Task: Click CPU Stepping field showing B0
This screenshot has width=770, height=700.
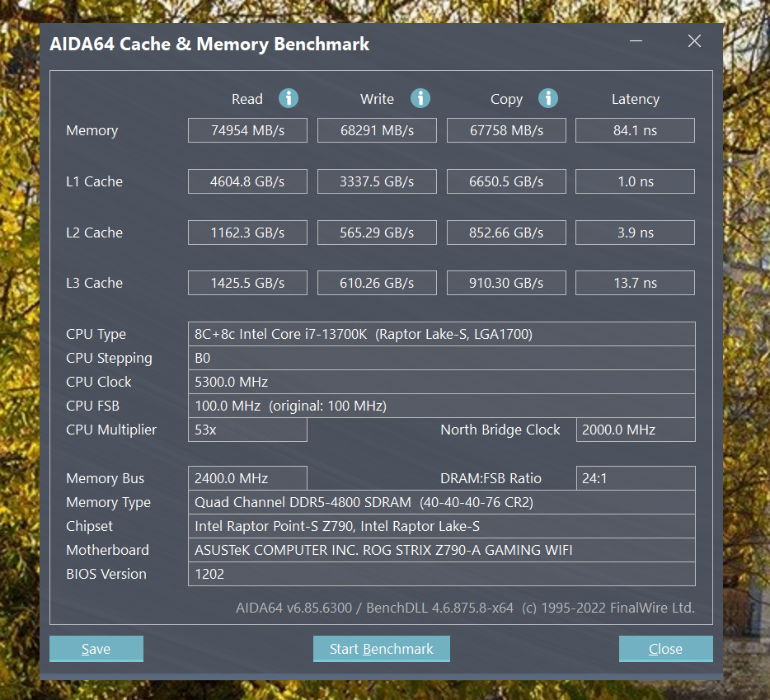Action: [x=442, y=358]
